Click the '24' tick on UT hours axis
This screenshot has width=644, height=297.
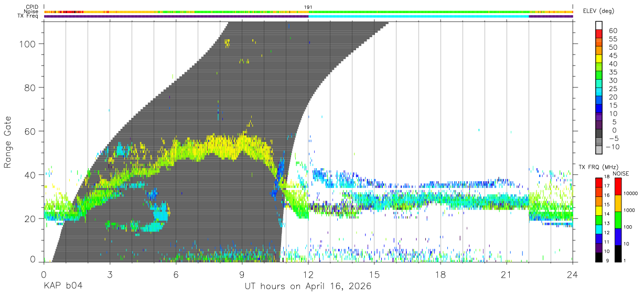(x=573, y=274)
